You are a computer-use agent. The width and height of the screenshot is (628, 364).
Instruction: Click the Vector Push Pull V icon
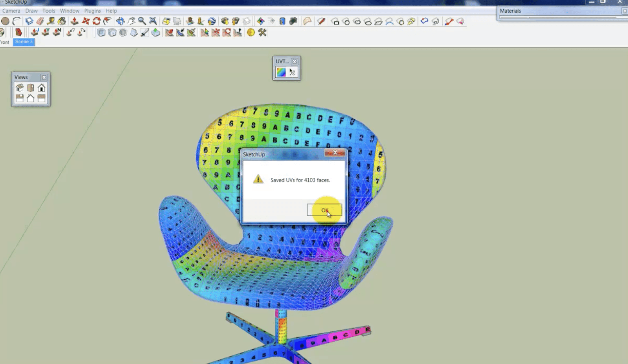46,33
